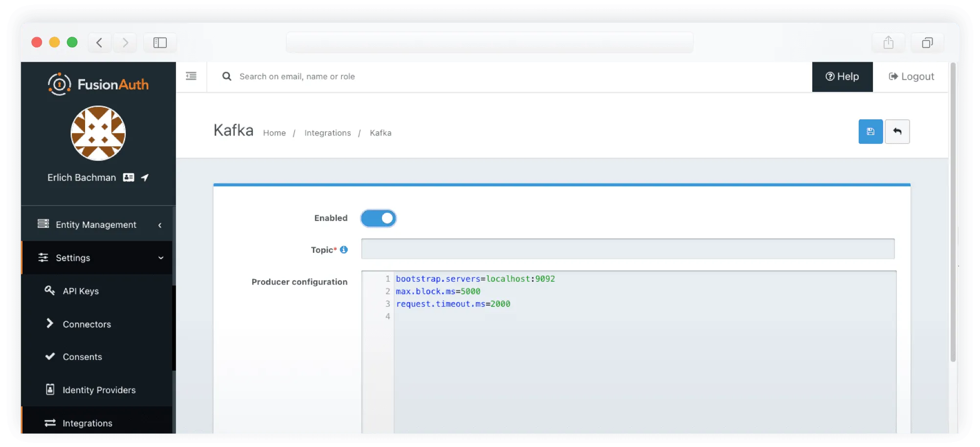The height and width of the screenshot is (447, 980).
Task: Collapse the sidebar with the hamburger menu icon
Action: (191, 76)
